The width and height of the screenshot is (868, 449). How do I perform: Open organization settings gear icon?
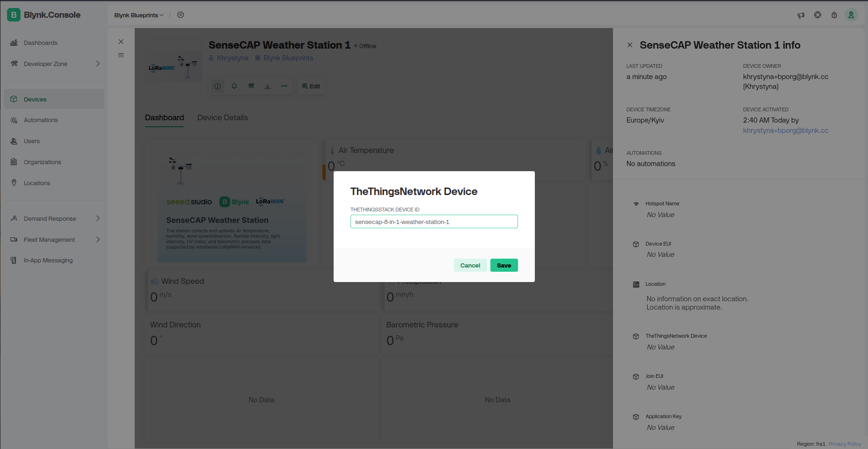(181, 15)
